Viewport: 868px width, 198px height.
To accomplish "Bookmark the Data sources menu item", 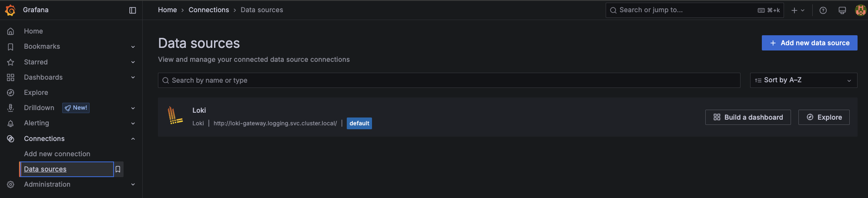I will click(x=117, y=169).
